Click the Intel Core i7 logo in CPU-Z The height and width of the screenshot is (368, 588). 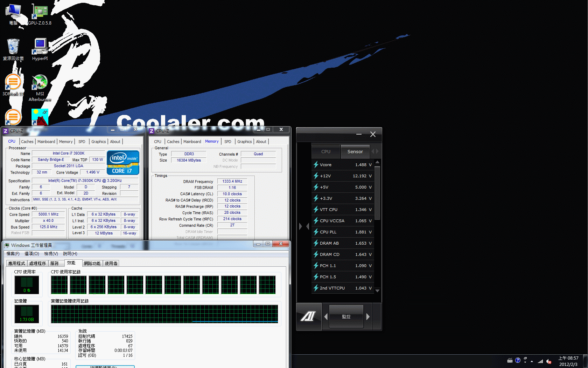point(123,163)
